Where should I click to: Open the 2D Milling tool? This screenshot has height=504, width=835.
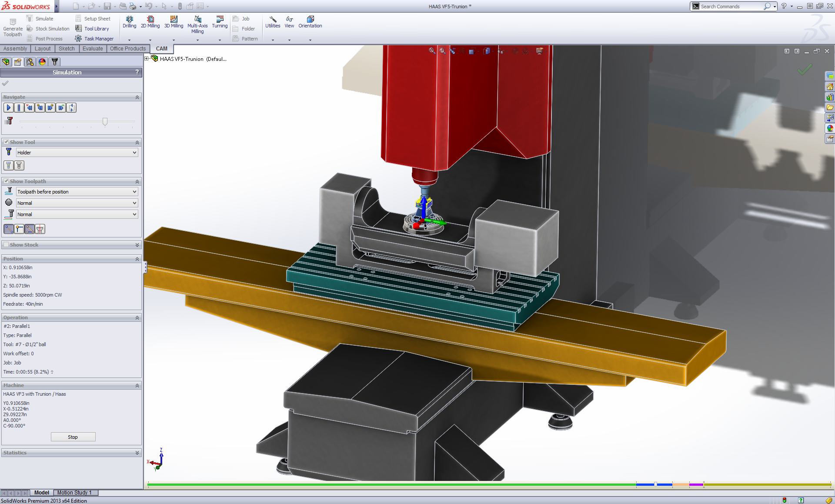[150, 22]
